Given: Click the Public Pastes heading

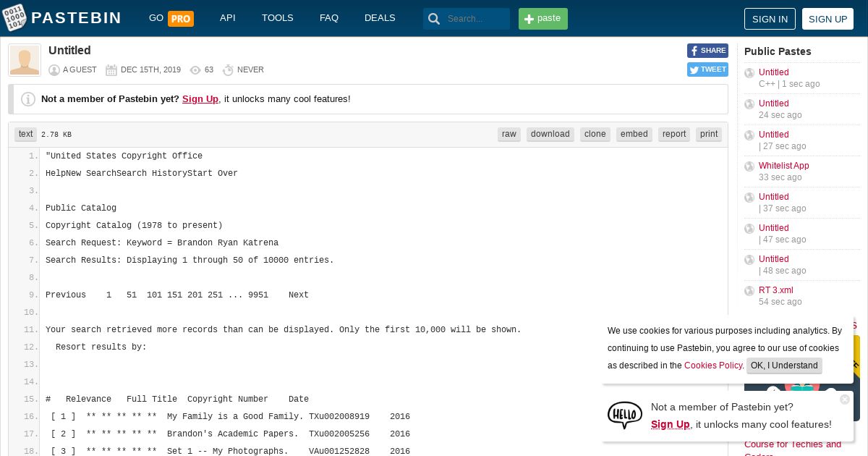Looking at the screenshot, I should tap(778, 51).
